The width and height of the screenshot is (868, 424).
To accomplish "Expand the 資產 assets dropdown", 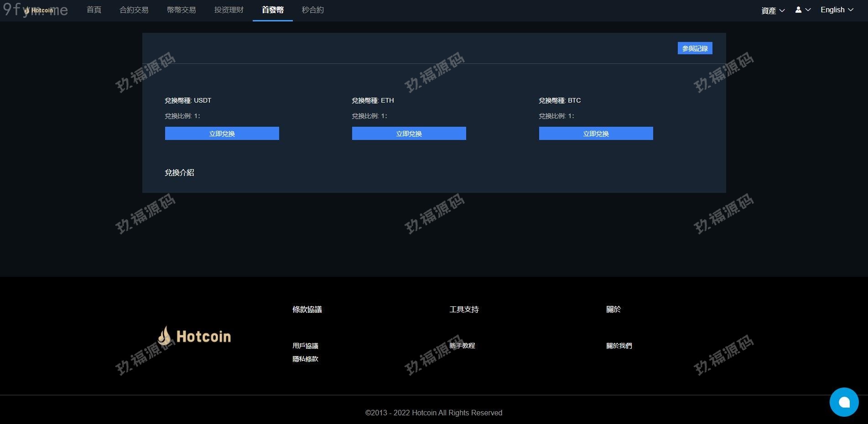I will click(x=773, y=10).
